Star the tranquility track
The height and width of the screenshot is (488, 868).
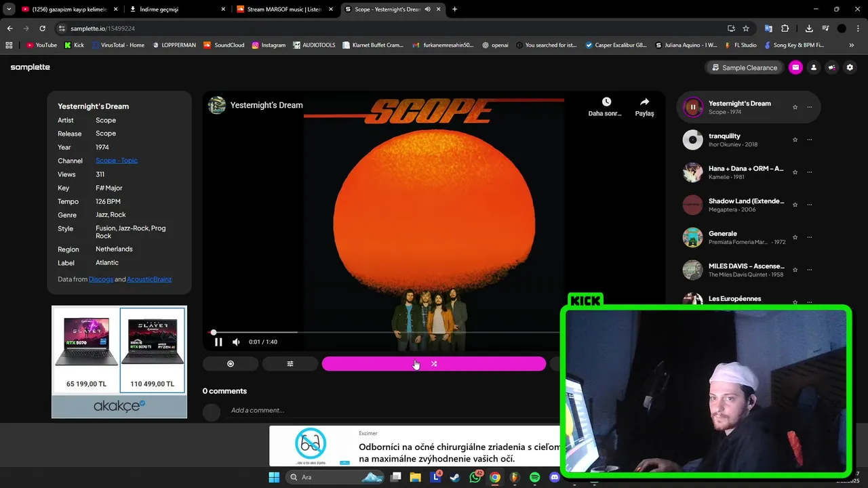tap(795, 140)
